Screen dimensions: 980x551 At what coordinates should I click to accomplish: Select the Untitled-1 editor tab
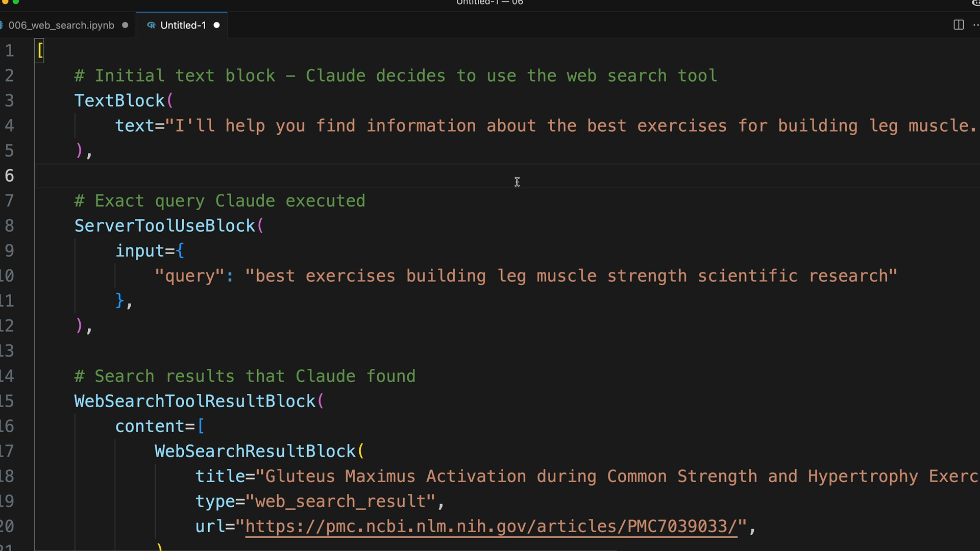click(183, 26)
